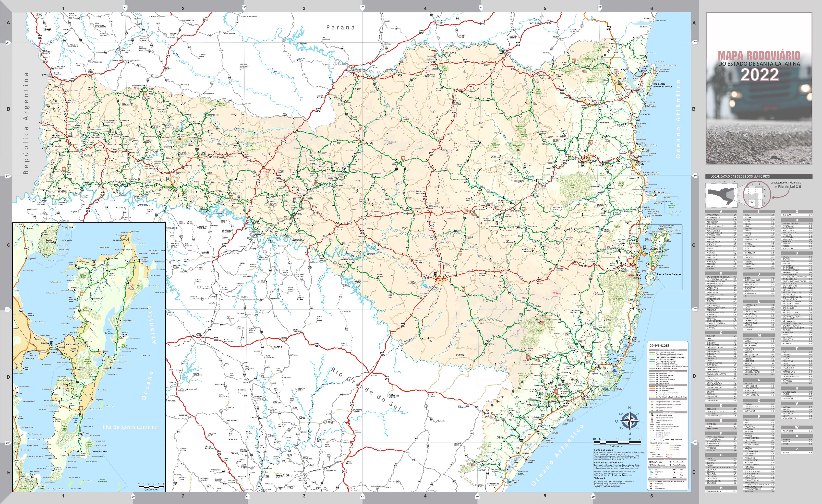The height and width of the screenshot is (504, 822).
Task: Click the Porto ship icon in legend
Action: click(x=675, y=470)
